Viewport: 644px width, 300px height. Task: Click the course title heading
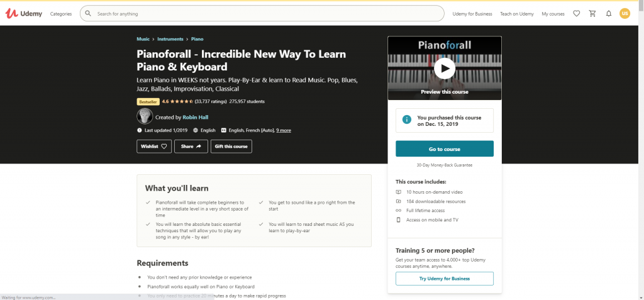pyautogui.click(x=241, y=60)
